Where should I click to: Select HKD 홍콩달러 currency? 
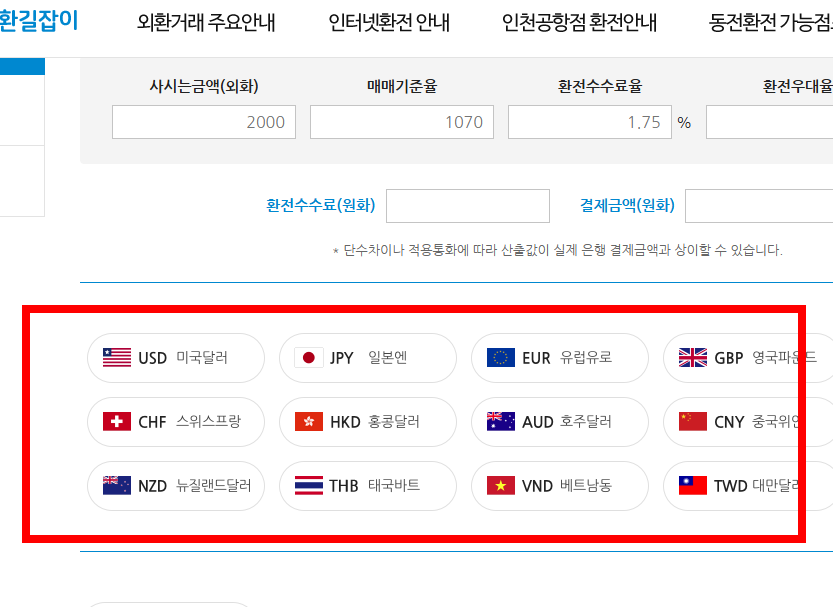click(368, 421)
